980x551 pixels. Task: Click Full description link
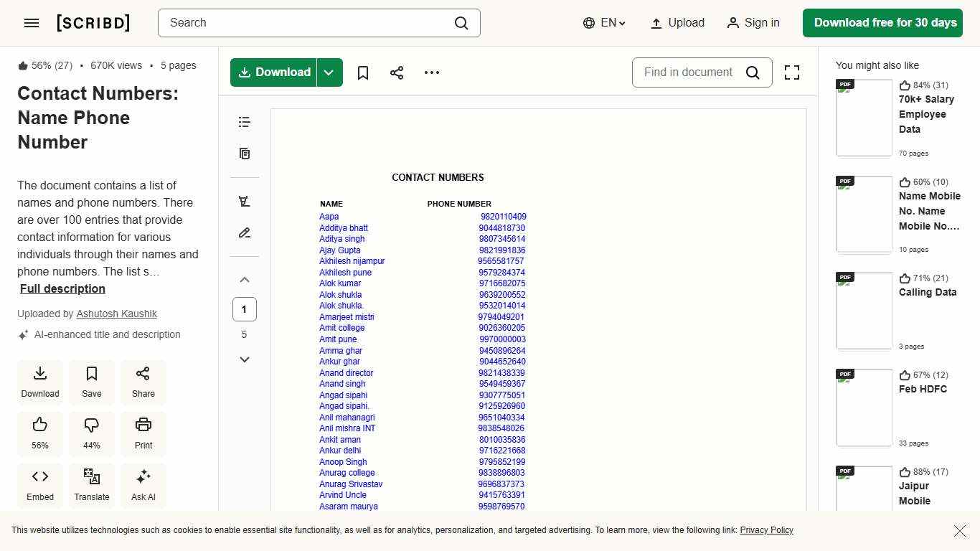62,288
